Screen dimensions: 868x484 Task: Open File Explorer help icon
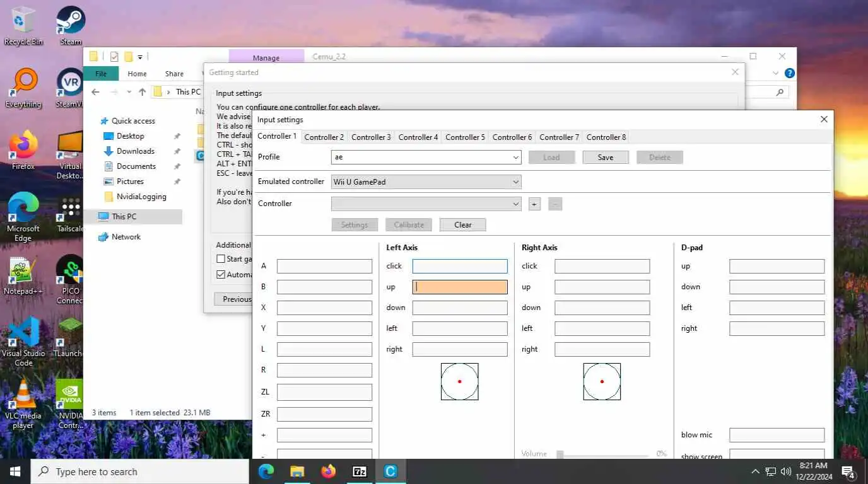click(790, 73)
